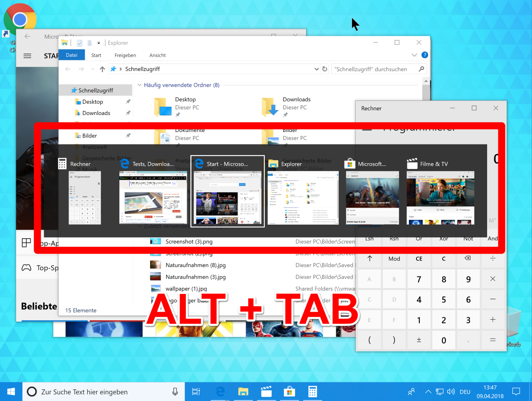The image size is (532, 401).
Task: Open hamburger menu in Microsoft Store
Action: coord(27,56)
